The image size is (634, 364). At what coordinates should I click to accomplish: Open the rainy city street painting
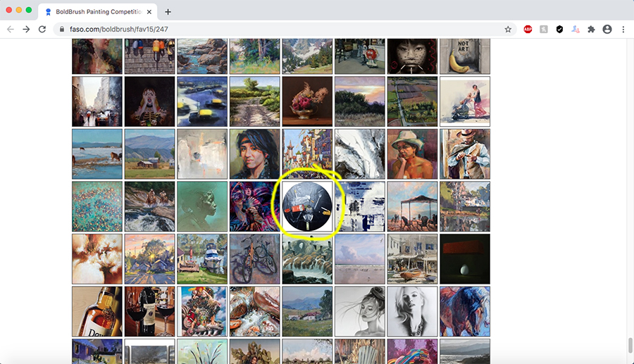coord(97,101)
